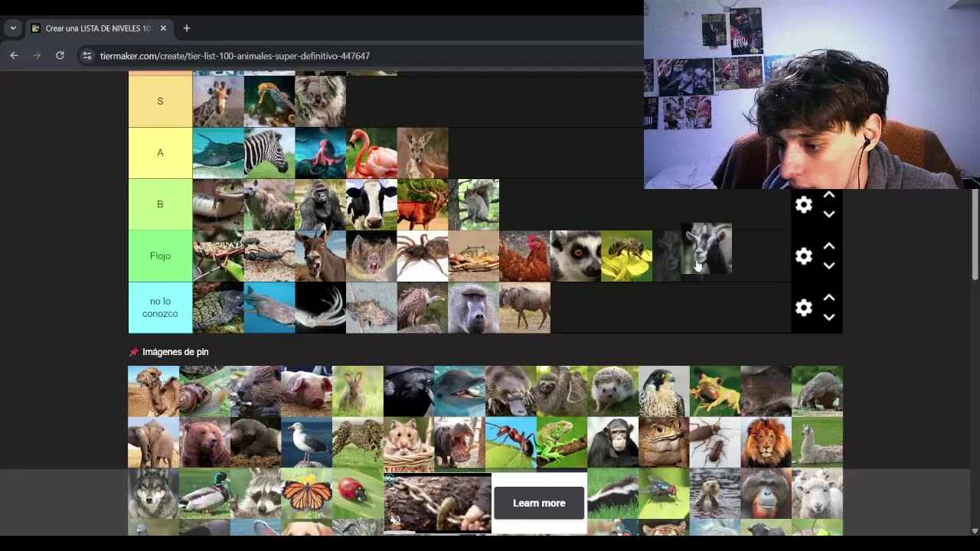The height and width of the screenshot is (551, 980).
Task: Click the browser forward arrow
Action: pos(37,55)
